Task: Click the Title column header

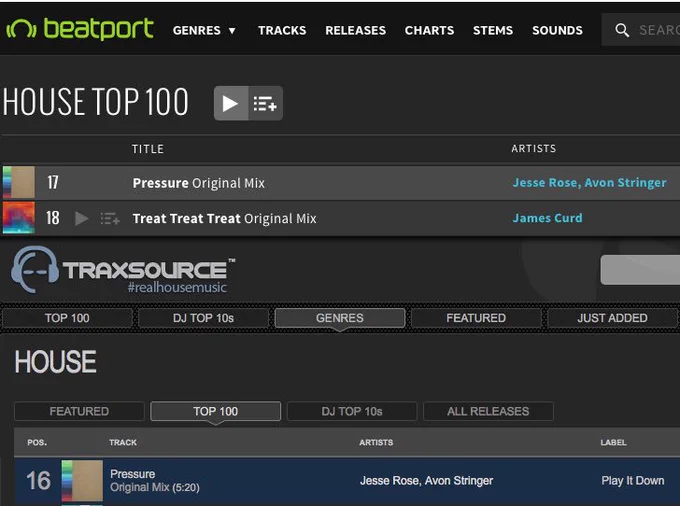Action: click(x=148, y=149)
